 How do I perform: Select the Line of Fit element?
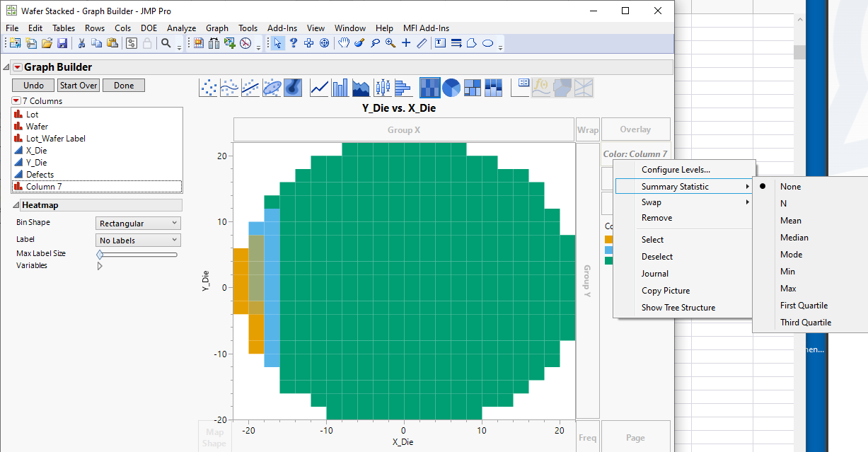[252, 87]
